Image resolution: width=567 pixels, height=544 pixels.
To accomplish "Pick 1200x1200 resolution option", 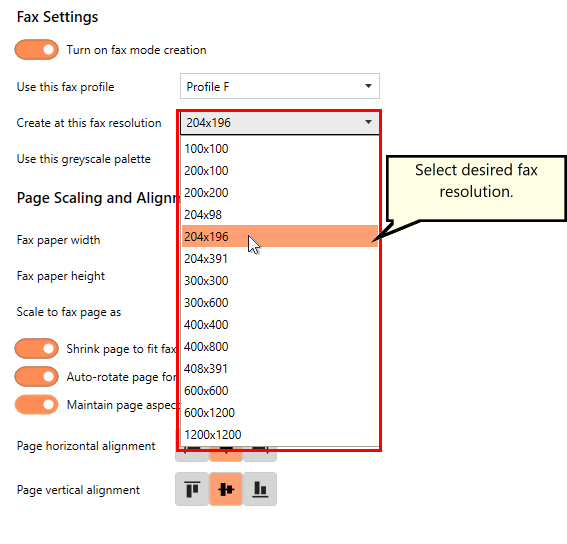I will 280,435.
